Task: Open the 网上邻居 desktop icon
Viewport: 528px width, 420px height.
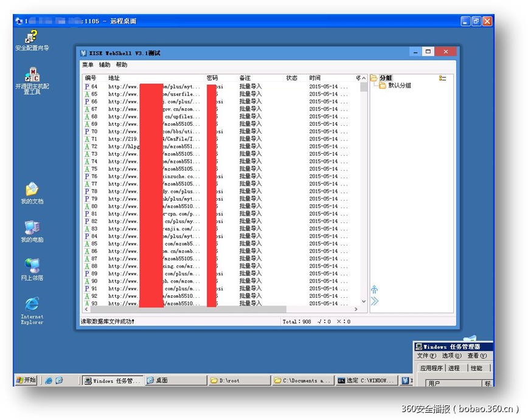Action: pos(32,267)
